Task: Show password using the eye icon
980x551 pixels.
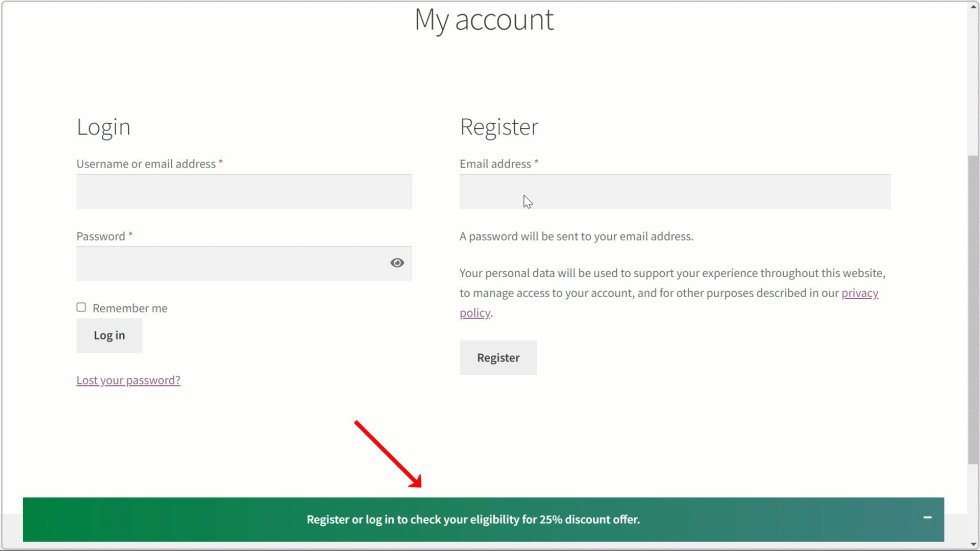Action: [397, 263]
